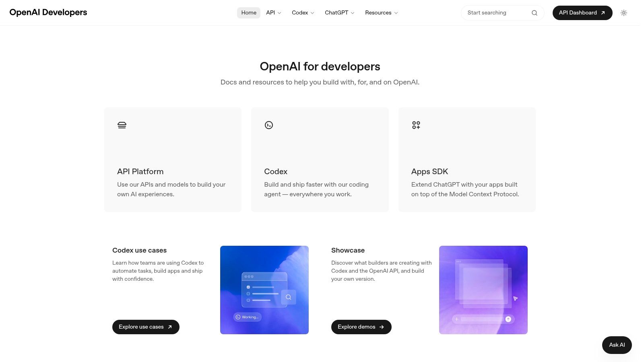Image resolution: width=644 pixels, height=362 pixels.
Task: Open the API dropdown menu
Action: [274, 13]
